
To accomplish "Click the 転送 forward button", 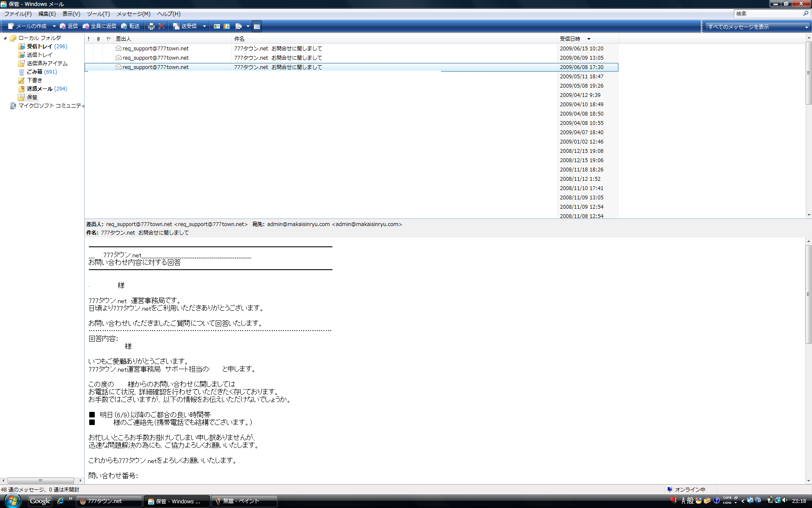I will pos(130,26).
